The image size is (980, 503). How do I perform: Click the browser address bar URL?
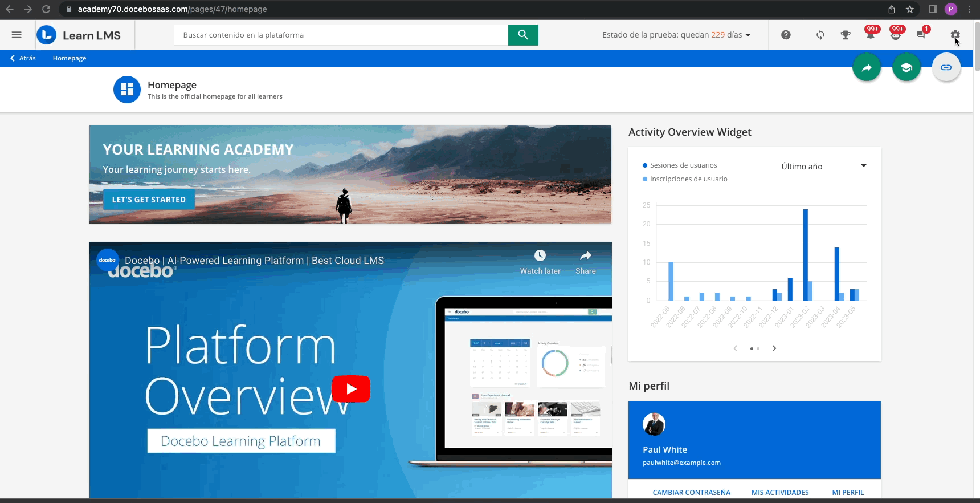[x=172, y=9]
